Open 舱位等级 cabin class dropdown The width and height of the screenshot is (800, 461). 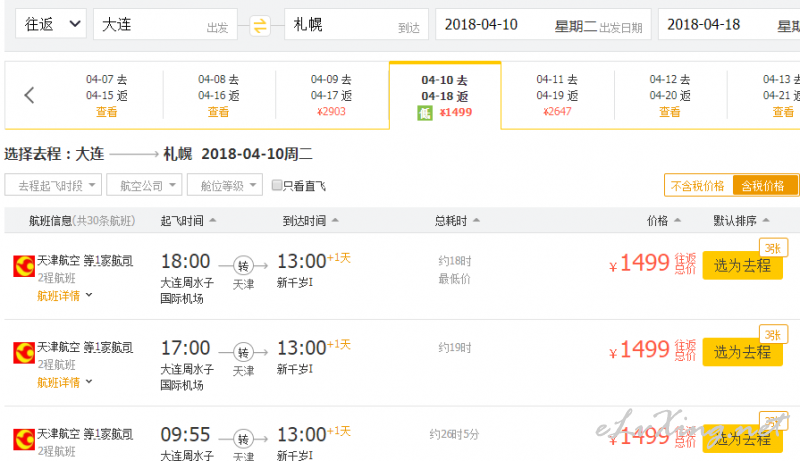pos(225,185)
